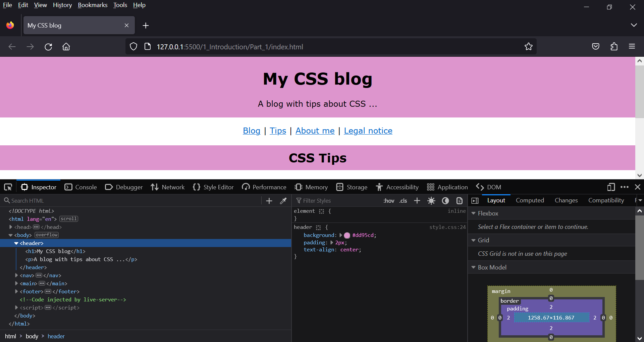Toggle responsive design mode

pyautogui.click(x=611, y=187)
